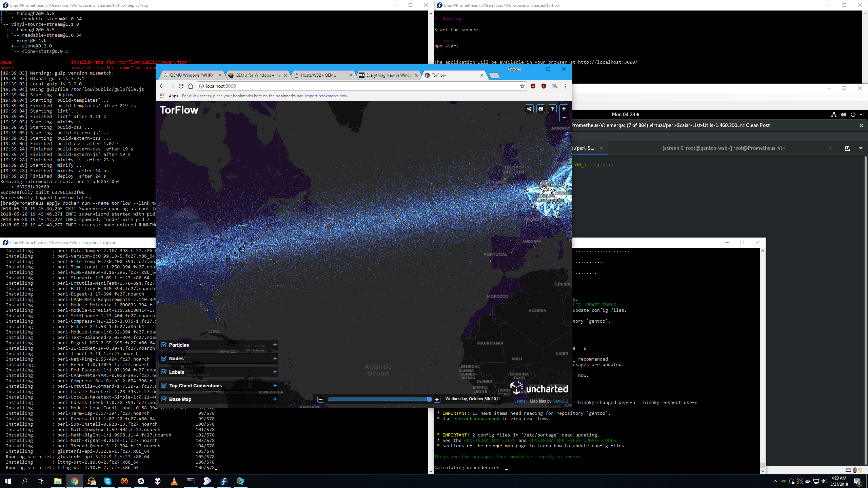
Task: Open the Fedora app on the taskbar
Action: 224,481
